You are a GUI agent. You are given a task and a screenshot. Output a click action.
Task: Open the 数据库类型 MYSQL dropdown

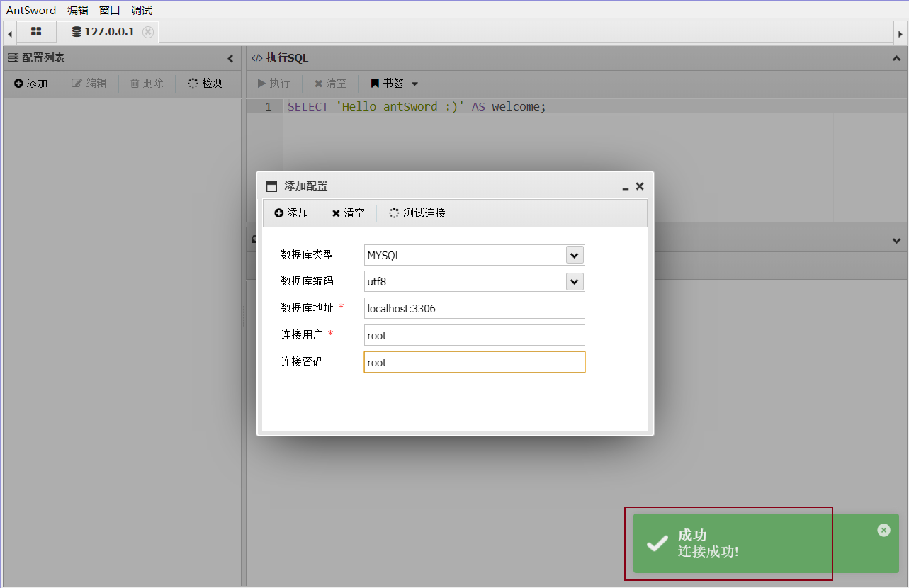pyautogui.click(x=575, y=255)
